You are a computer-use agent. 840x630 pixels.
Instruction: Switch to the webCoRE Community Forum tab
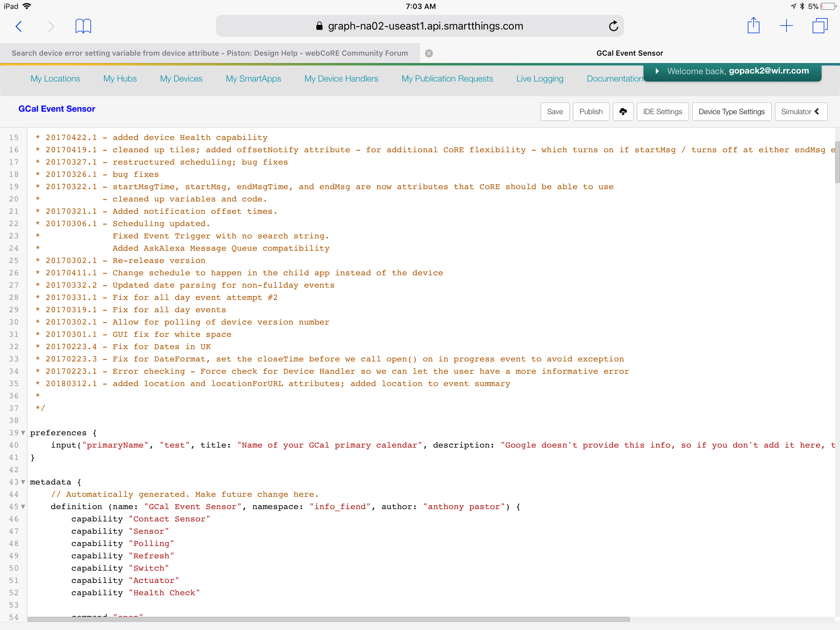click(210, 53)
